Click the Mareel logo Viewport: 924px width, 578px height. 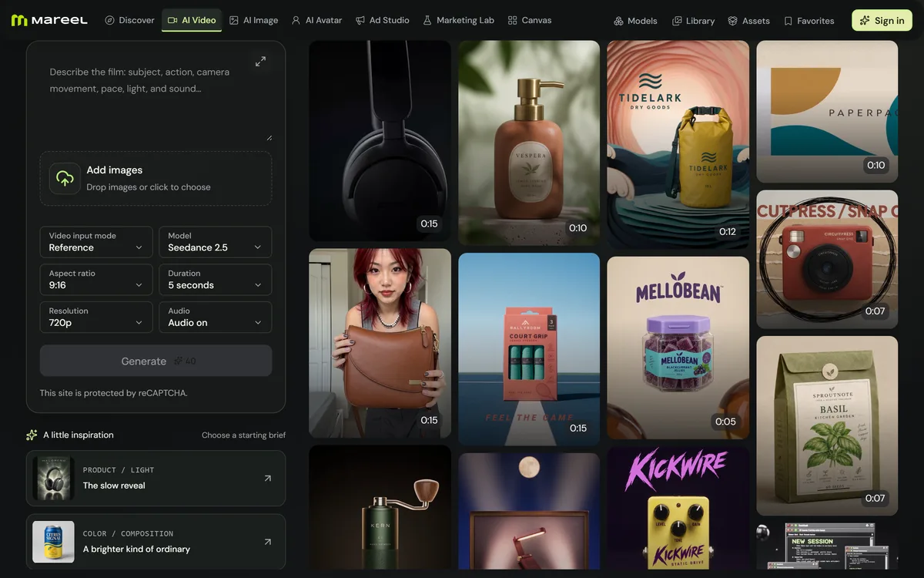(x=49, y=20)
